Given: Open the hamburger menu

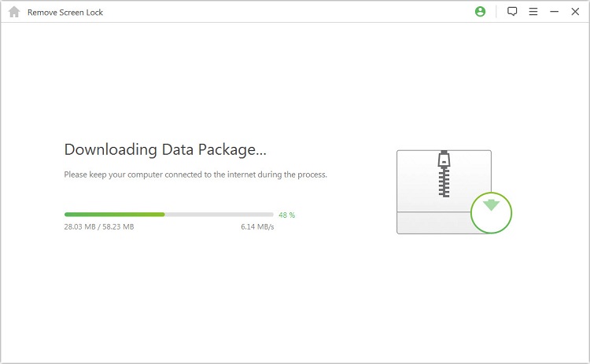Looking at the screenshot, I should click(533, 12).
